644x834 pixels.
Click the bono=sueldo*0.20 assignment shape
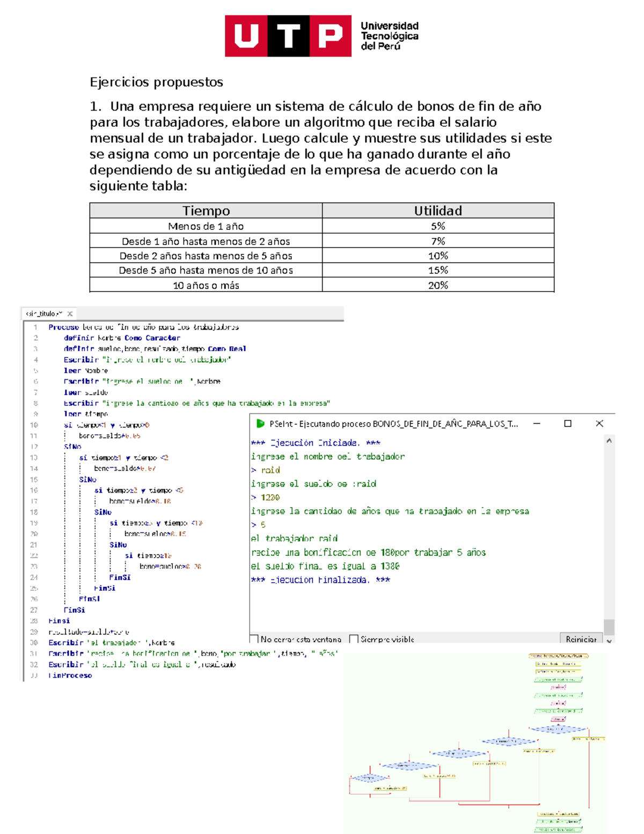point(390,788)
